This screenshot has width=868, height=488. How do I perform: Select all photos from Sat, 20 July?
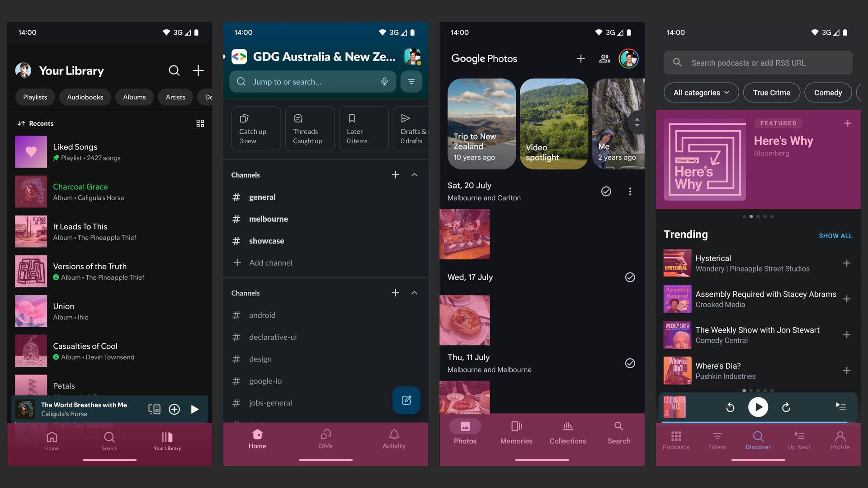click(606, 192)
